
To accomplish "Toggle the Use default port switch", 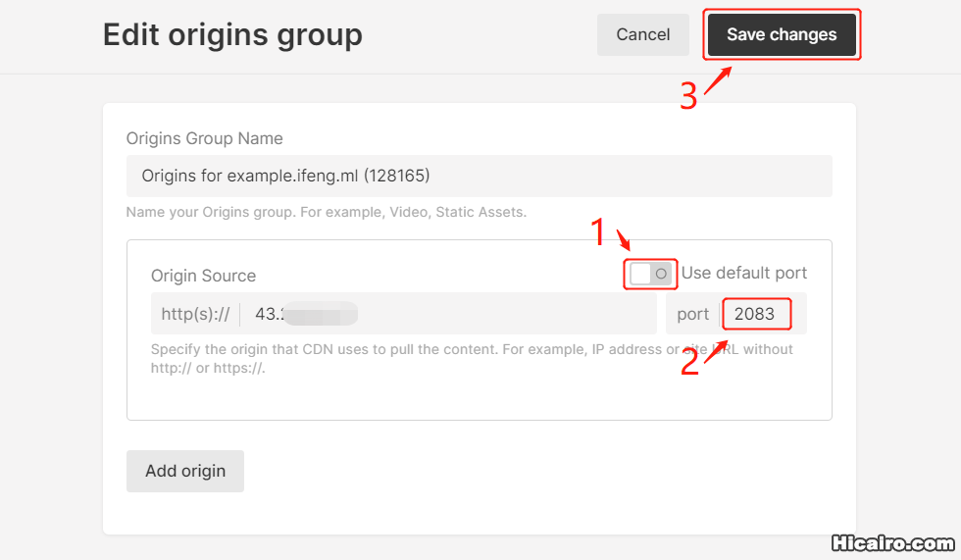I will 650,274.
